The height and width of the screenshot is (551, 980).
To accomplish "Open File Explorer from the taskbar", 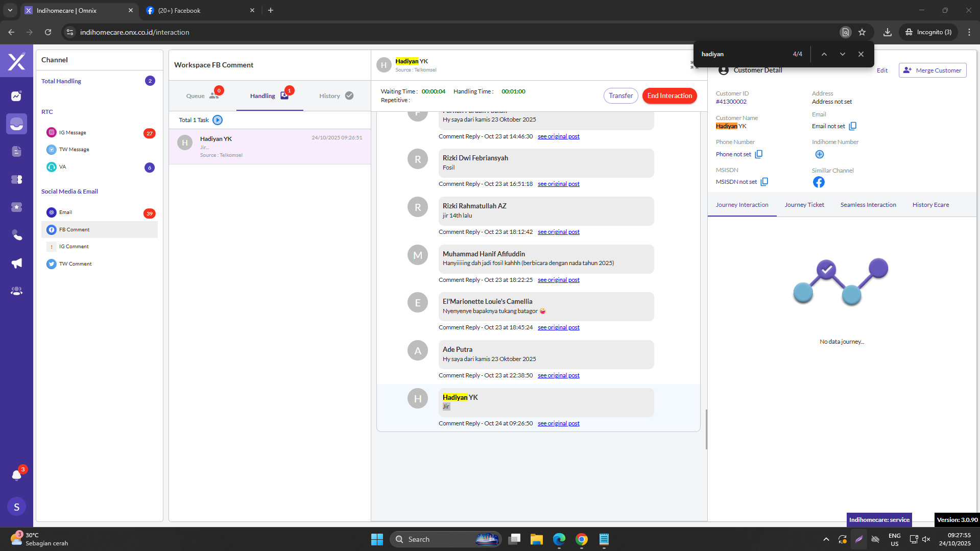I will point(536,539).
